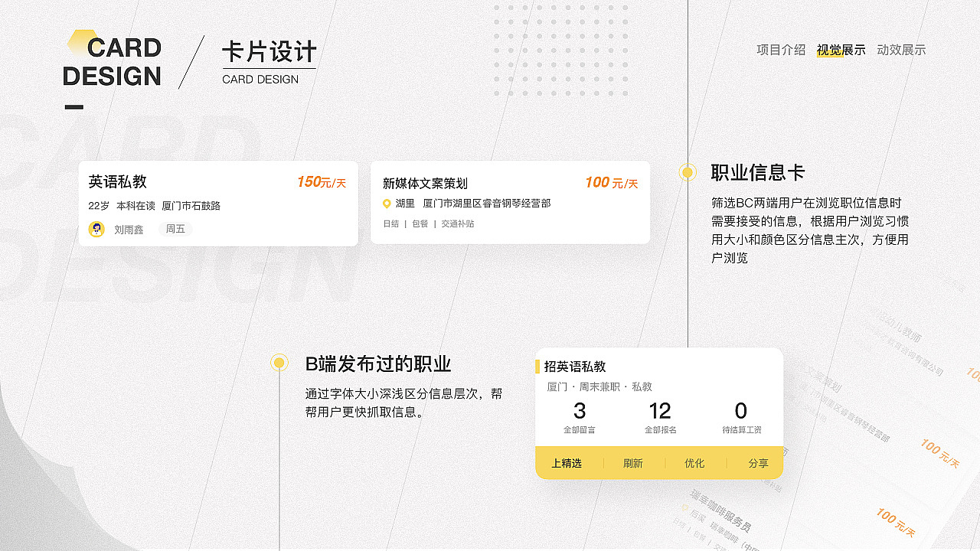Image resolution: width=980 pixels, height=551 pixels.
Task: Select the 日结 tag
Action: pyautogui.click(x=390, y=224)
